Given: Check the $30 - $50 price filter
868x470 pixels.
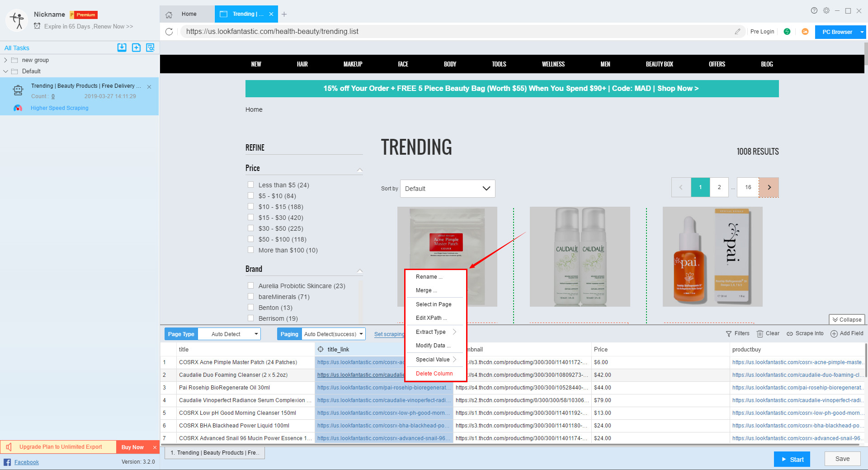Looking at the screenshot, I should tap(250, 228).
